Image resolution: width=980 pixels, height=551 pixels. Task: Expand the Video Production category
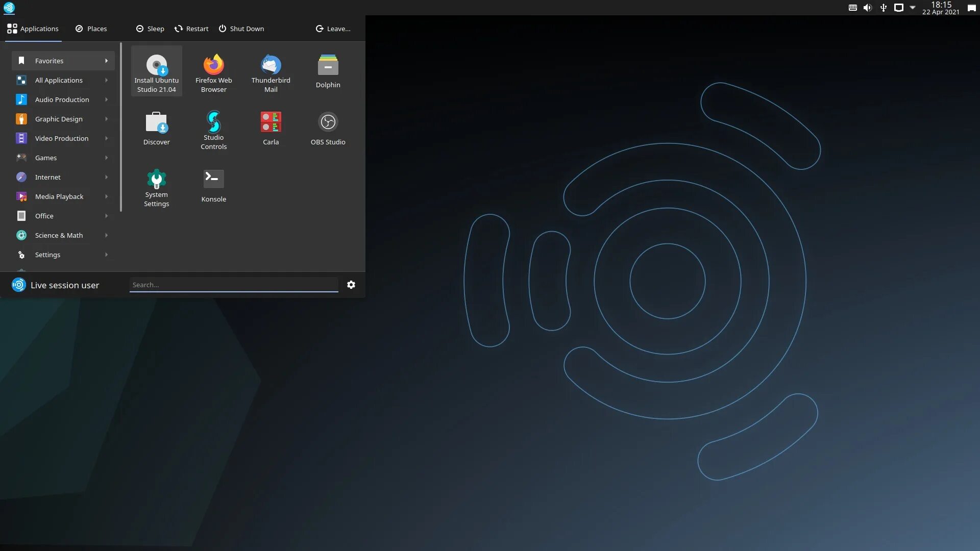coord(62,138)
